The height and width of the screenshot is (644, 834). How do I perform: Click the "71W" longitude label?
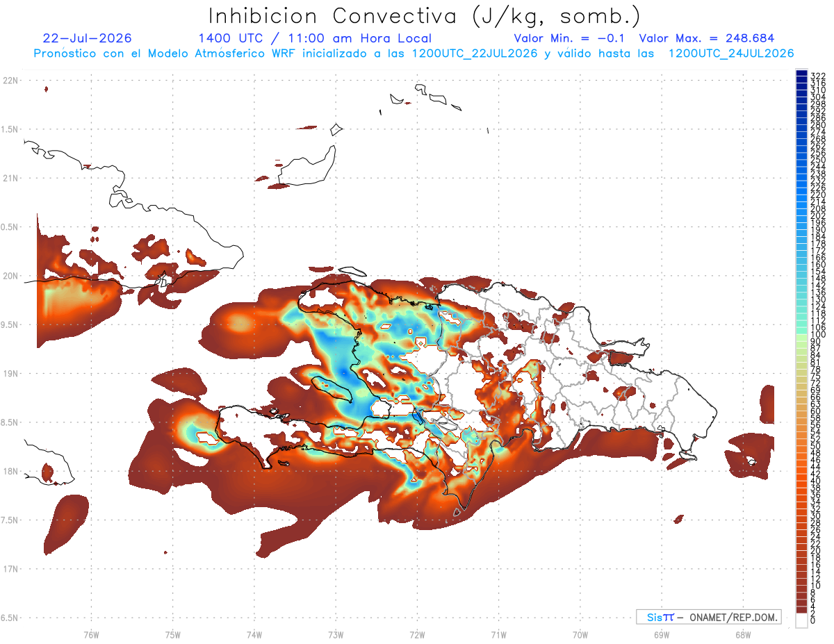point(498,634)
